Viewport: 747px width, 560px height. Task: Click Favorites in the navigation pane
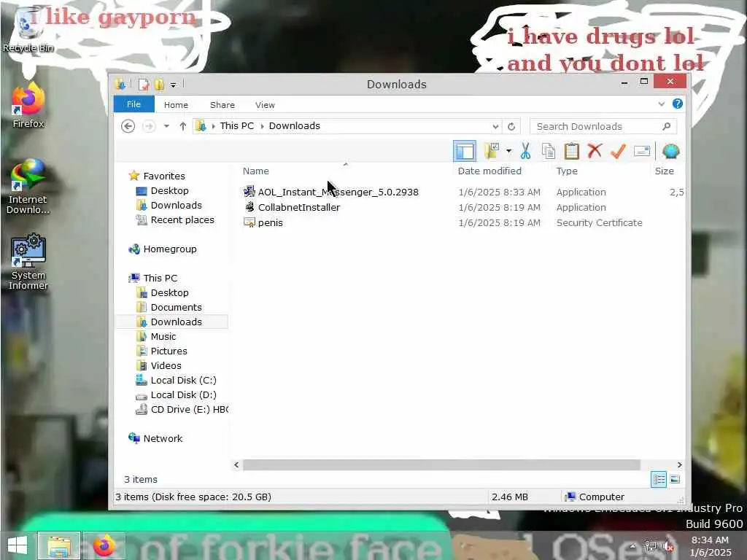pos(164,176)
